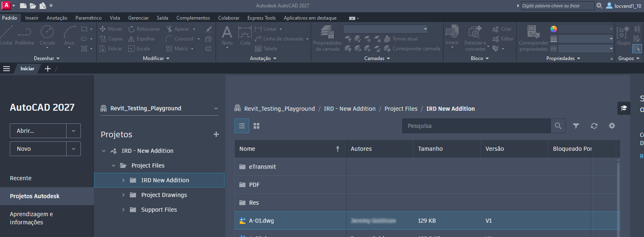The image size is (644, 237).
Task: Expand the Modificar panel
Action: pos(156,58)
